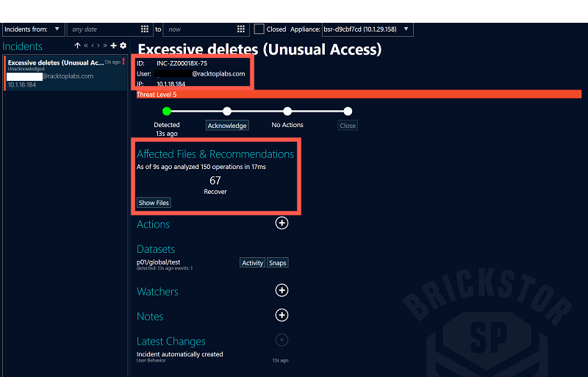Open the Appliance selector dropdown

[406, 29]
